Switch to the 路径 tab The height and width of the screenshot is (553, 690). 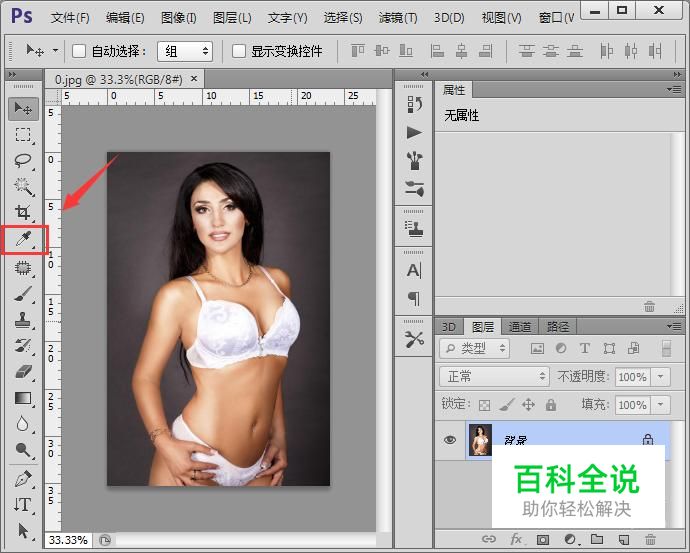(x=558, y=327)
